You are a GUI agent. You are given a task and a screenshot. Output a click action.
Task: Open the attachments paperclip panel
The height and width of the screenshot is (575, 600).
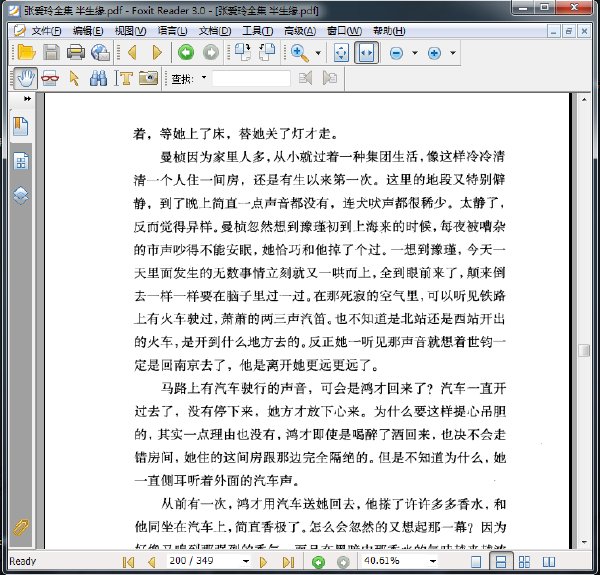pos(21,528)
